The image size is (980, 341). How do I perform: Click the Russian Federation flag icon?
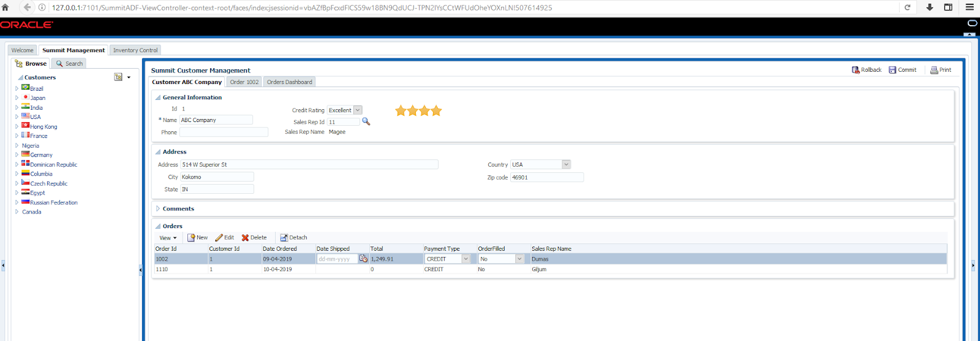click(26, 201)
